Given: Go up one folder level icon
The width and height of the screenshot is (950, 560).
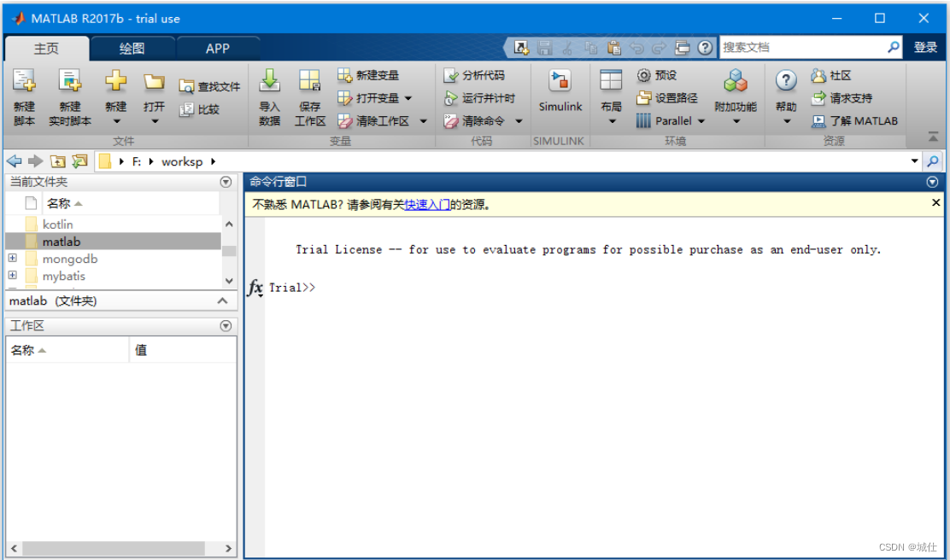Looking at the screenshot, I should [x=57, y=161].
